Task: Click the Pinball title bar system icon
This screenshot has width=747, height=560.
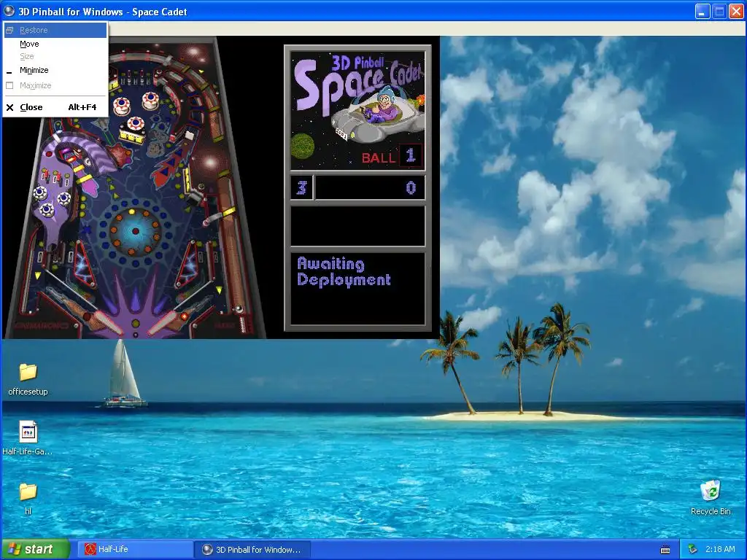Action: 9,10
